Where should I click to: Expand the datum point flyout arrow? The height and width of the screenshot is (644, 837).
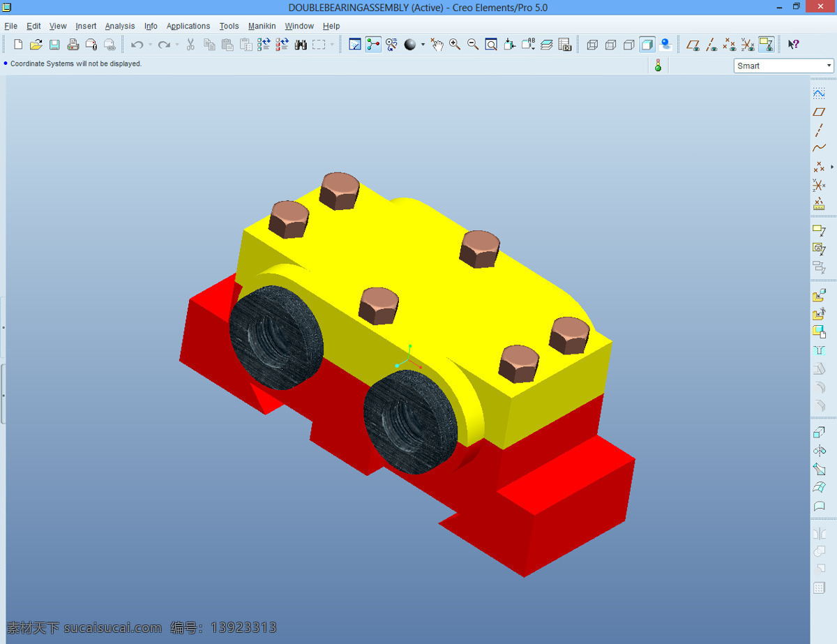[x=832, y=167]
